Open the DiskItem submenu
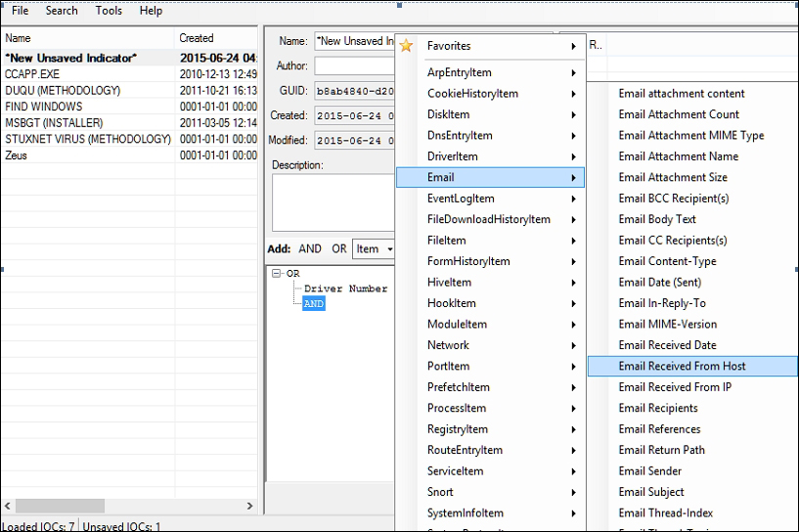The height and width of the screenshot is (532, 799). coord(490,114)
